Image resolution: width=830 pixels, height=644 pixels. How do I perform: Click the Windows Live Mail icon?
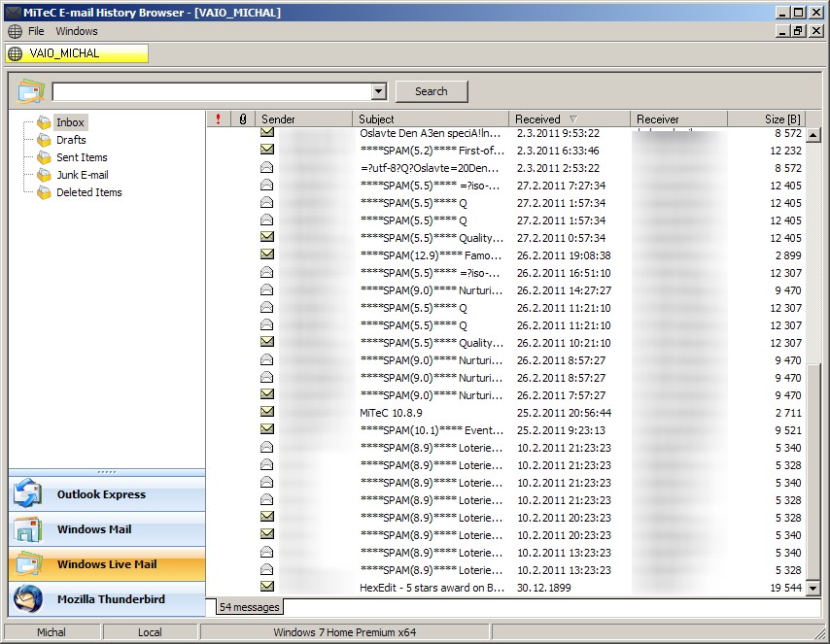[x=29, y=564]
